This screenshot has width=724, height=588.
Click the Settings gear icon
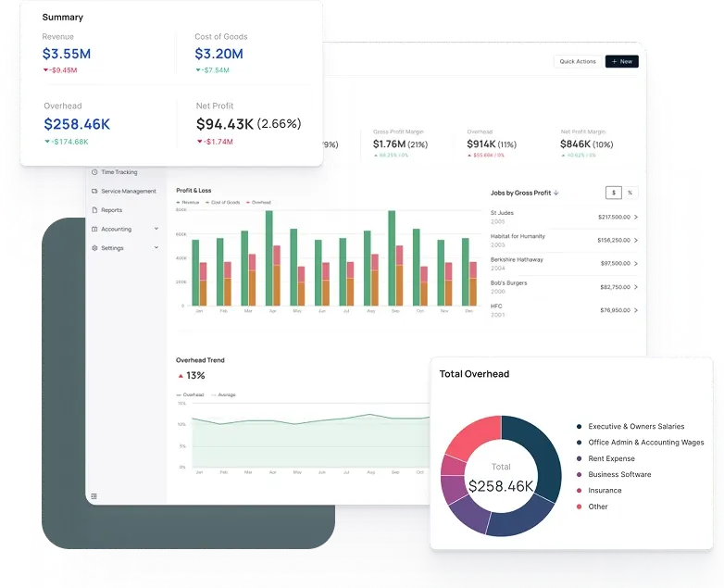[94, 248]
